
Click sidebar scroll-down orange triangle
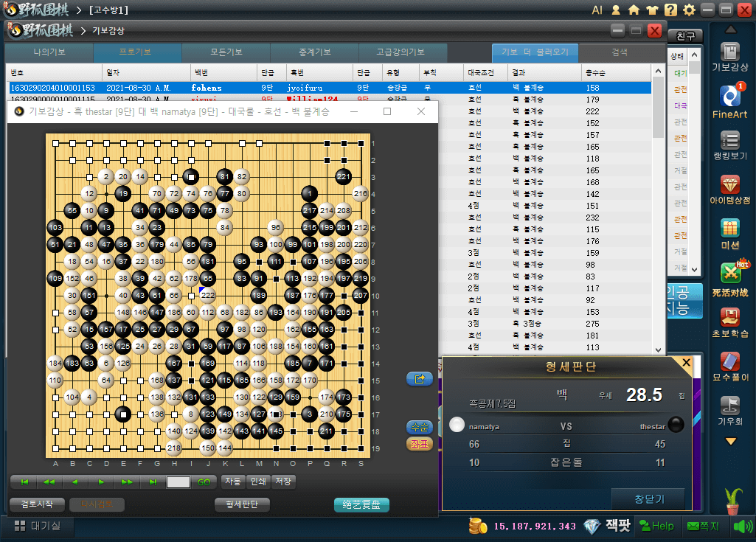(730, 441)
